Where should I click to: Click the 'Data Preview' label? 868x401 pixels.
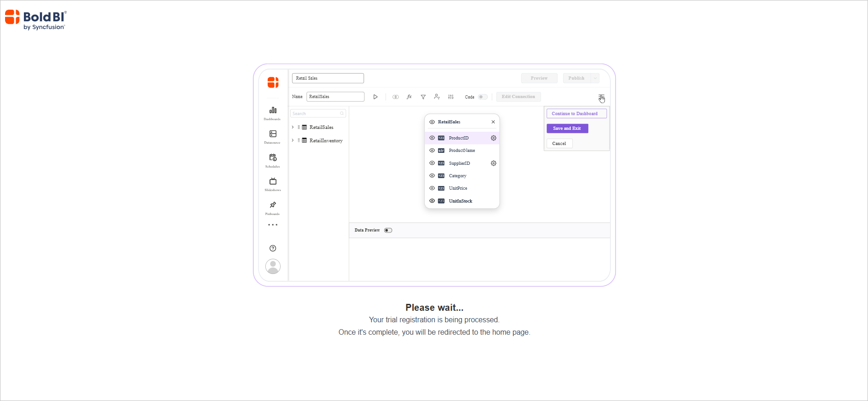[x=367, y=230]
